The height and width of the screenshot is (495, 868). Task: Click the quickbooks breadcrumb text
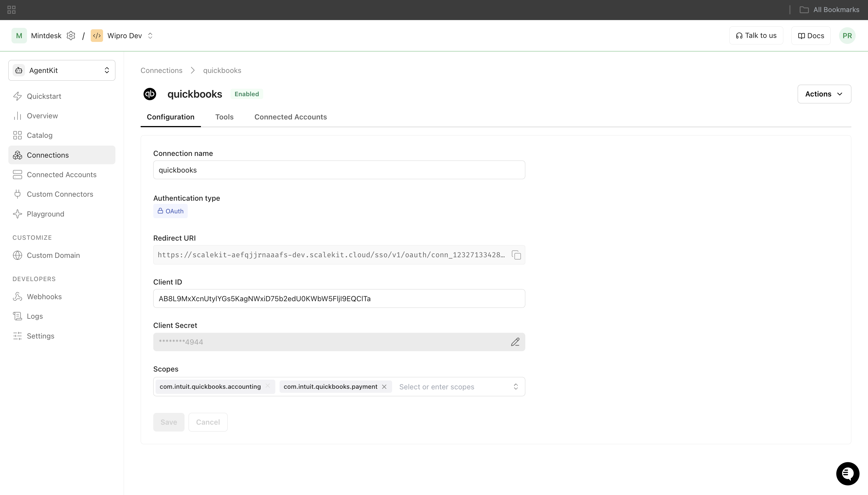(x=222, y=70)
